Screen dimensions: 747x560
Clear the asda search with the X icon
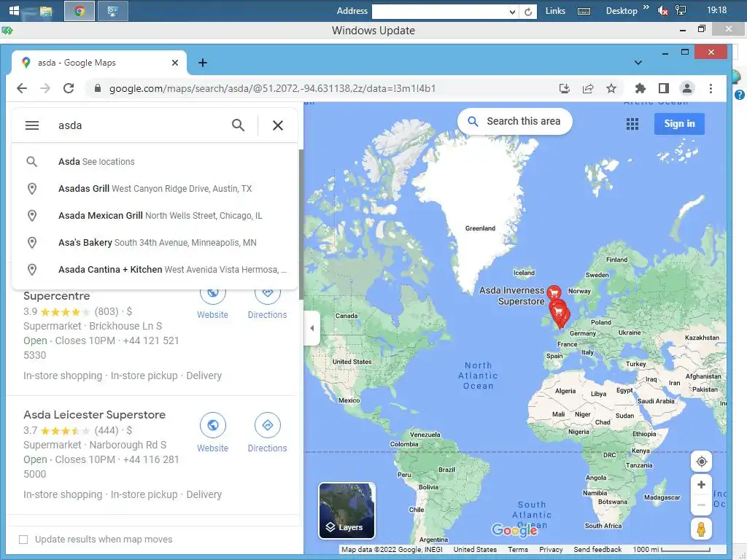[x=278, y=125]
